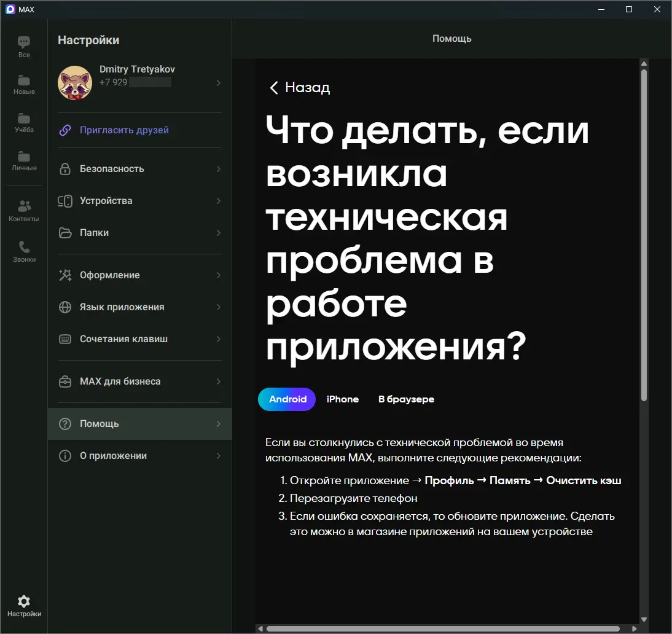The width and height of the screenshot is (672, 634).
Task: Click the MAX app logo in title bar
Action: click(10, 9)
